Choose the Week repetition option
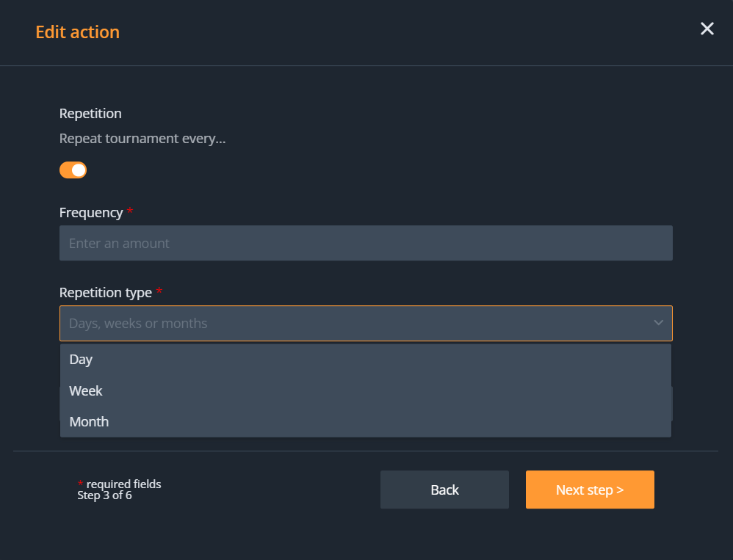 [x=86, y=391]
